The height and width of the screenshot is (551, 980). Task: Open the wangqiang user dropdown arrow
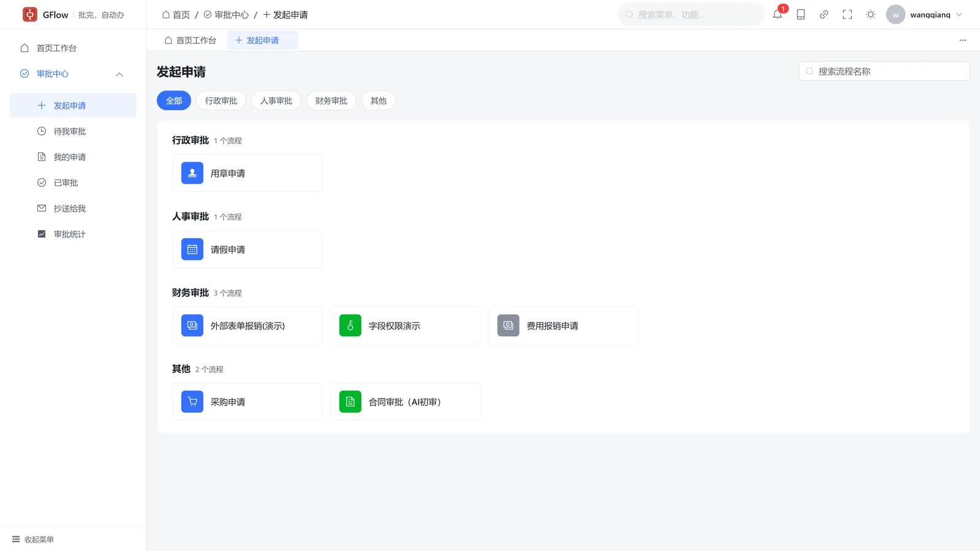959,15
